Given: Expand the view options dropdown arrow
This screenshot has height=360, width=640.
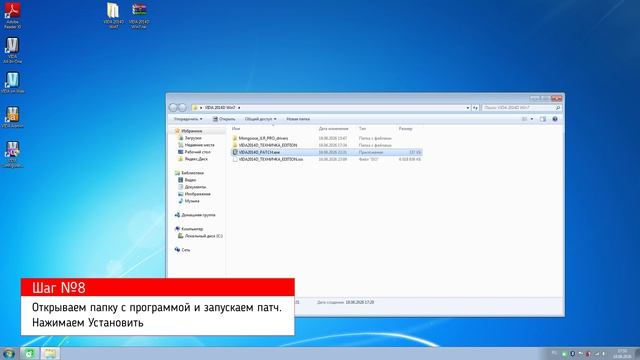Looking at the screenshot, I should pyautogui.click(x=531, y=119).
